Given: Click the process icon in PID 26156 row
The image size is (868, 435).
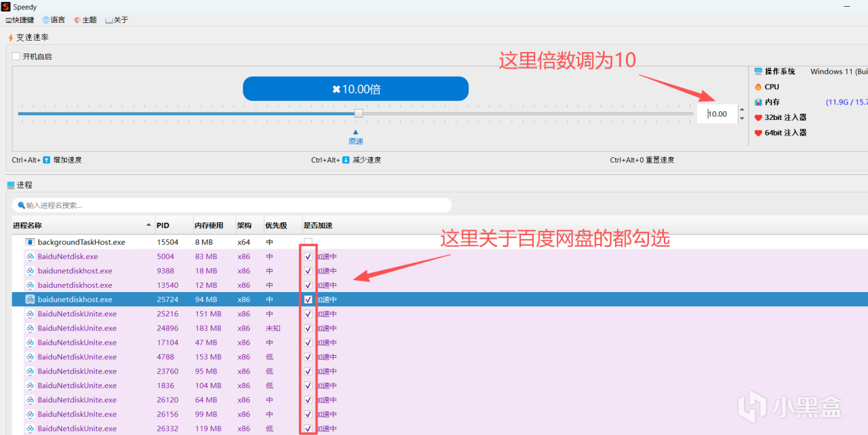Looking at the screenshot, I should click(30, 414).
